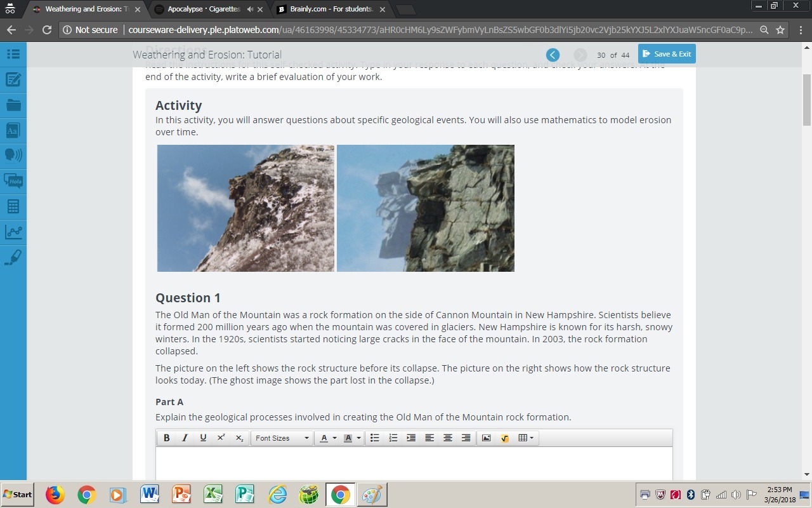
Task: Open Excel from the taskbar
Action: tap(213, 494)
